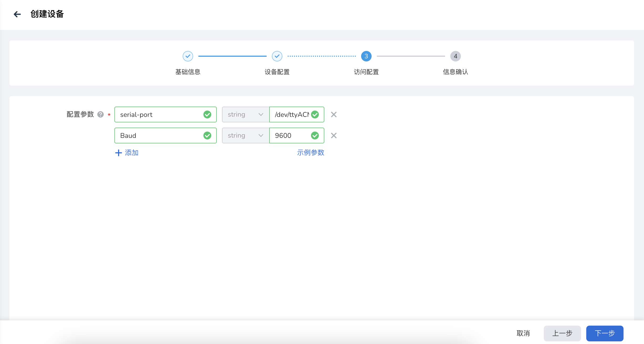Select the completed 基础信息 step circle
The width and height of the screenshot is (644, 344).
188,56
